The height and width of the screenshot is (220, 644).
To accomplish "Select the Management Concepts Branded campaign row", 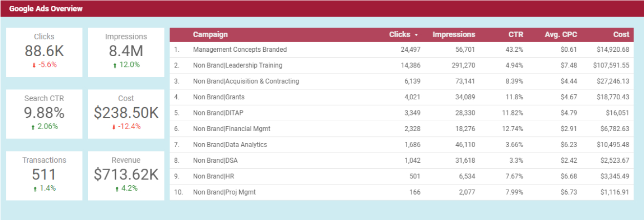I will [401, 49].
